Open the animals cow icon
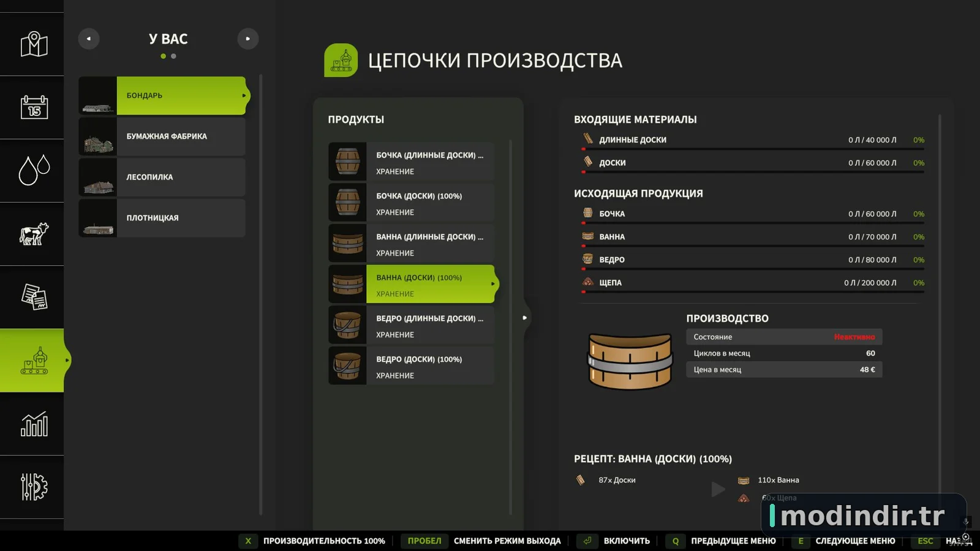Screen dimensions: 980x551 click(34, 234)
